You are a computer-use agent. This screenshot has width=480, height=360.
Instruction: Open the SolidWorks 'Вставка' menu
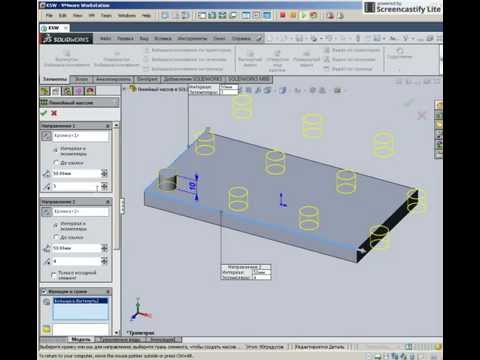(163, 39)
